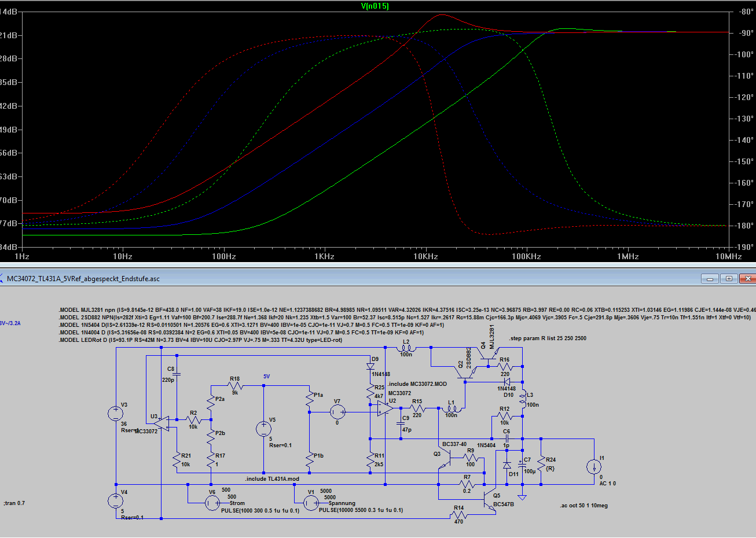Select resistor R17 symbol
This screenshot has height=538, width=756.
click(x=211, y=460)
